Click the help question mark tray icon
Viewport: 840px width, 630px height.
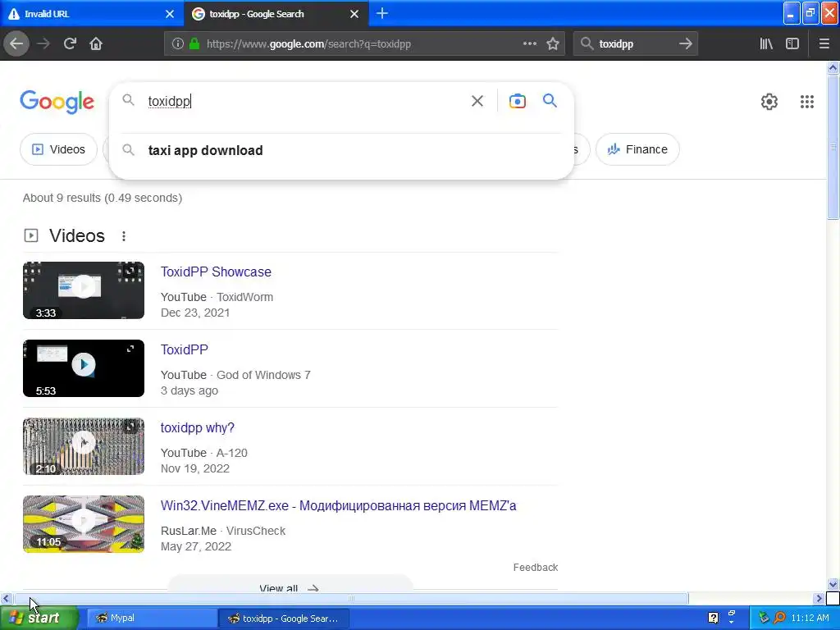point(713,618)
